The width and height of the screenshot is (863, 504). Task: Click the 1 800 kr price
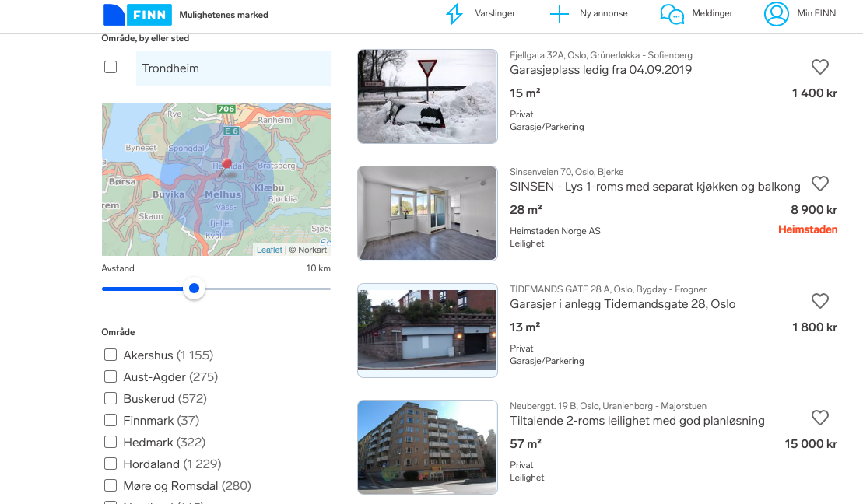point(815,327)
